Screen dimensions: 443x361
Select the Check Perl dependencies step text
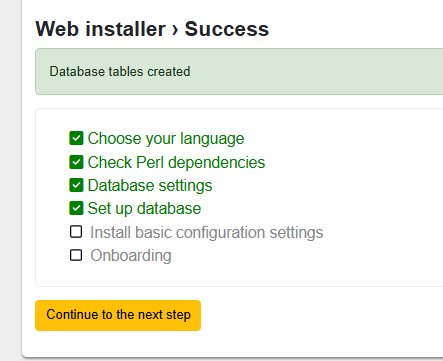coord(176,163)
